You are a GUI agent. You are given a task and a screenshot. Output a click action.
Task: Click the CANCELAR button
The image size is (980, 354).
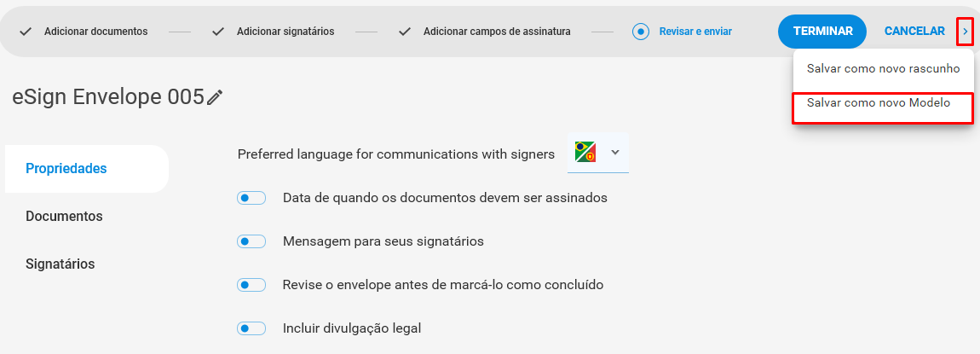[914, 32]
